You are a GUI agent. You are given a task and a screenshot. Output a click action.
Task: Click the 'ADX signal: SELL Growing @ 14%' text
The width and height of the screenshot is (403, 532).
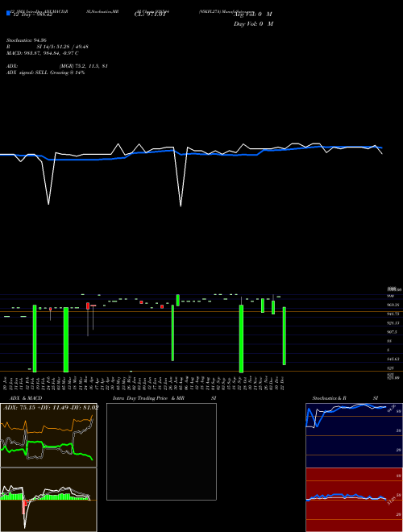click(x=45, y=73)
